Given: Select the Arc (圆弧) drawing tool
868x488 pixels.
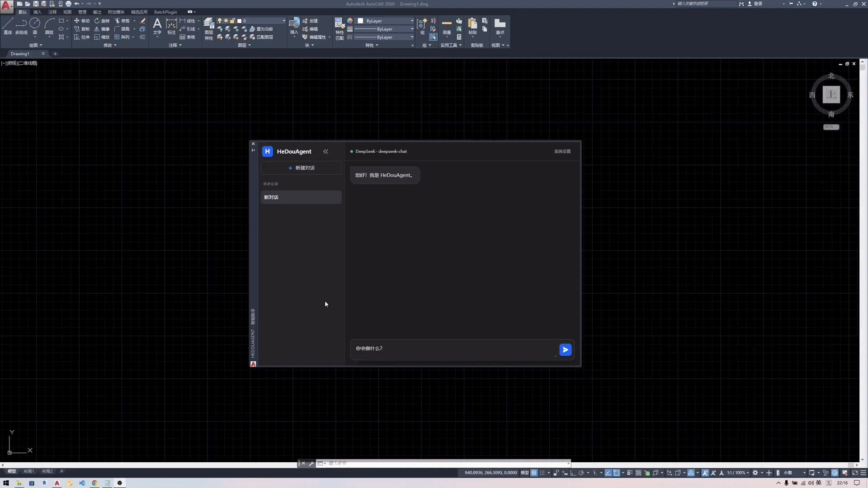Looking at the screenshot, I should coord(49,26).
